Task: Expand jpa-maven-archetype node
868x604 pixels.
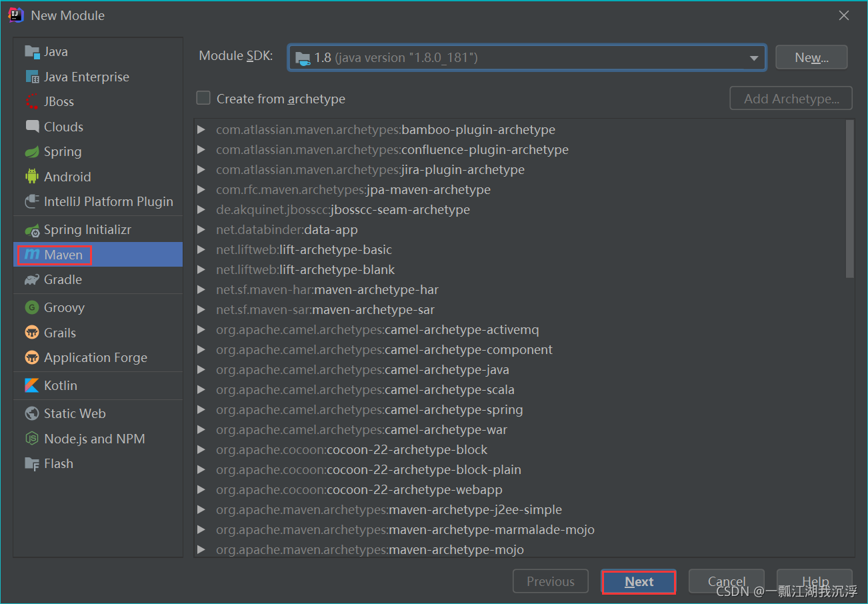Action: [x=201, y=190]
